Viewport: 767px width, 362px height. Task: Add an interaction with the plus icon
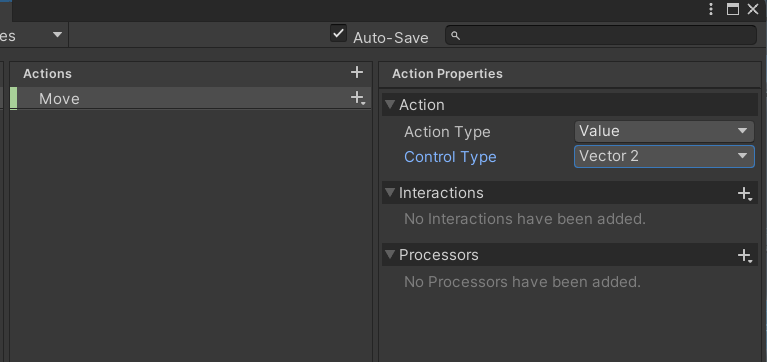[x=745, y=194]
